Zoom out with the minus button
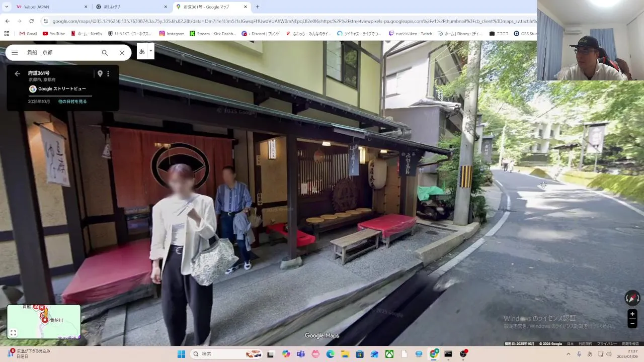The height and width of the screenshot is (362, 644). [x=632, y=323]
